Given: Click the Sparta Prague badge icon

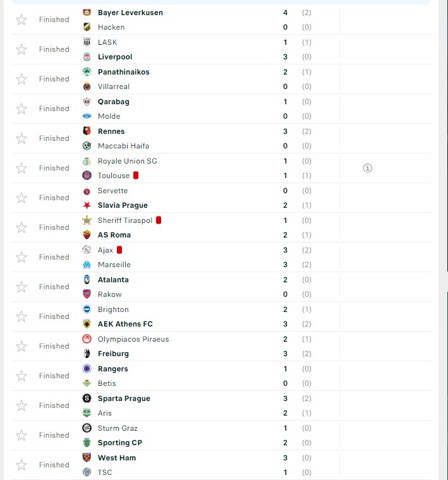Looking at the screenshot, I should coord(87,399).
